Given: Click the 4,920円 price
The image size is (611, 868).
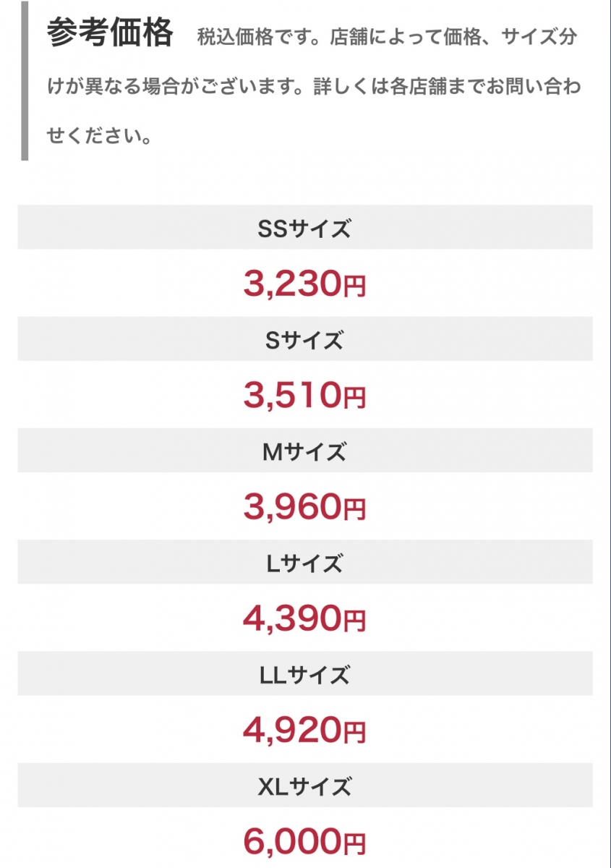Looking at the screenshot, I should (304, 731).
